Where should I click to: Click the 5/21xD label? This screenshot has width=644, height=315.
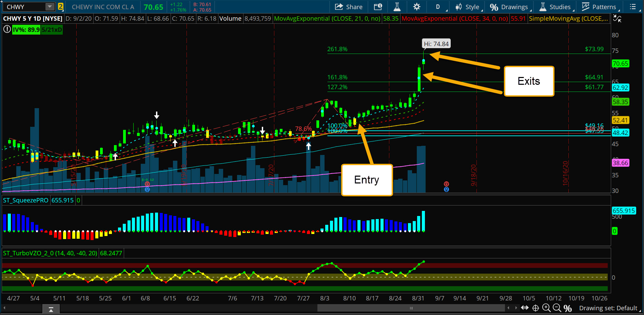pyautogui.click(x=52, y=29)
